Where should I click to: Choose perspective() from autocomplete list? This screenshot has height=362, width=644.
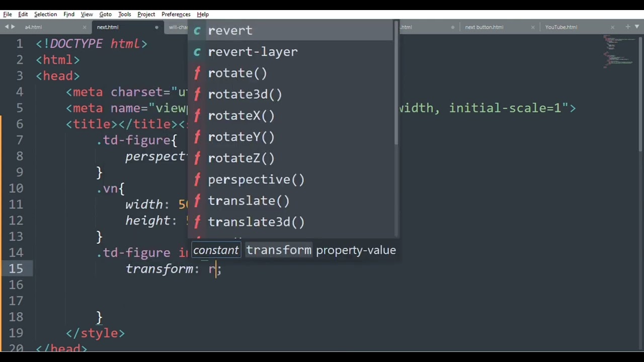[x=290, y=179]
